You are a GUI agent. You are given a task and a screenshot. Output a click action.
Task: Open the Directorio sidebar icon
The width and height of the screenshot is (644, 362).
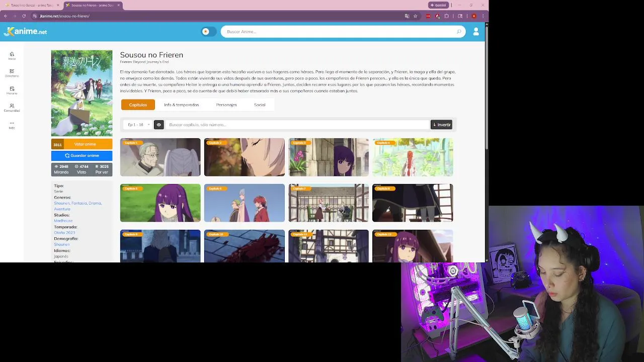tap(12, 73)
